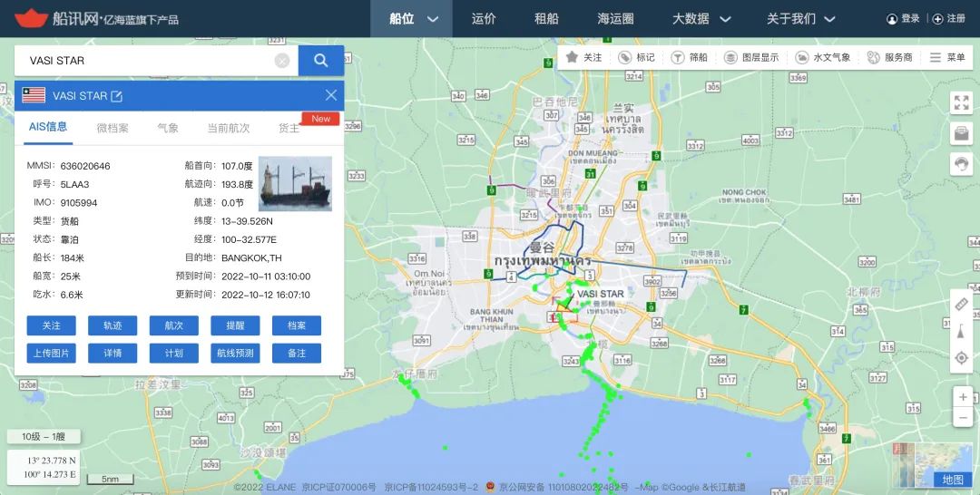
Task: Expand the 大数据 dropdown
Action: [x=701, y=19]
